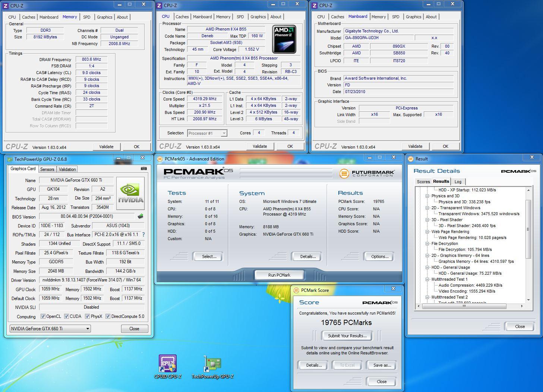The image size is (543, 392).
Task: Click the 'Audio Compression: 4469.229 KB/s' row
Action: click(x=470, y=285)
